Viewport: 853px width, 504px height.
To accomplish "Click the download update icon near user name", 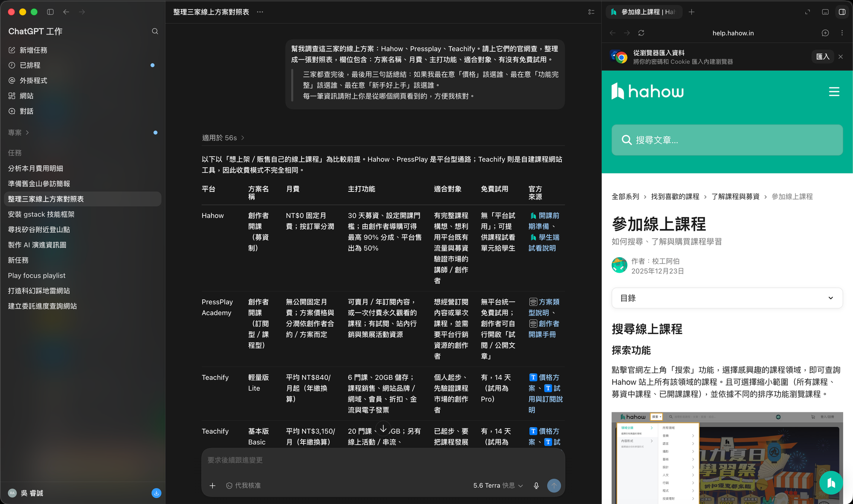I will 157,493.
